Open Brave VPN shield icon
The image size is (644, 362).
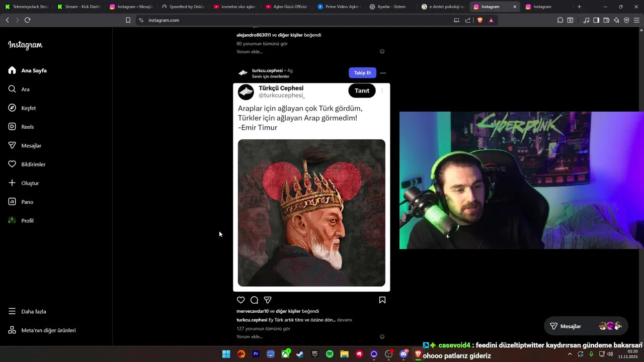[626, 20]
